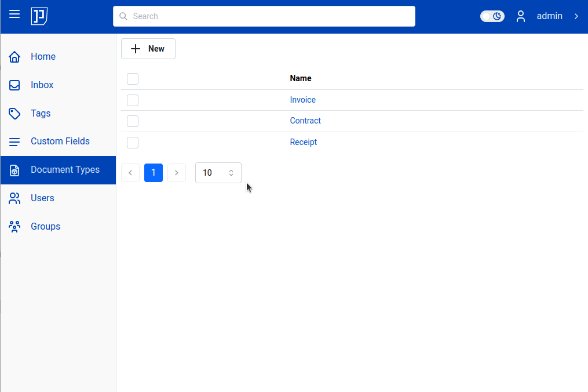Check the select-all header checkbox
588x392 pixels.
click(133, 79)
